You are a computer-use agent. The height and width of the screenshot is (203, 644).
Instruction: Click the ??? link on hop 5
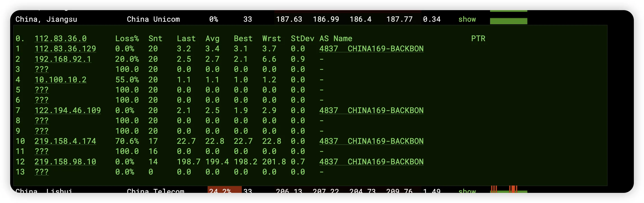(42, 90)
